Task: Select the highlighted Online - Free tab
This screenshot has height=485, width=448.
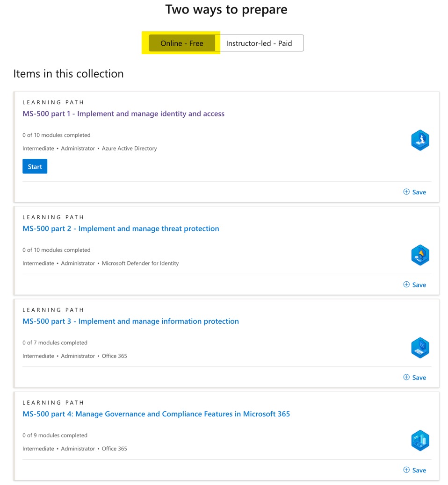Action: click(181, 43)
